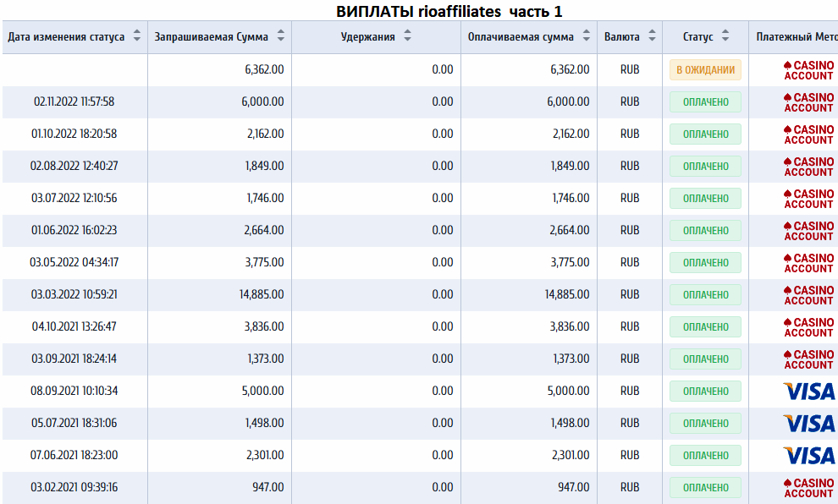Click ОПЛАЧЕНО badge for 14,885.00 payment
838x504 pixels.
point(705,295)
